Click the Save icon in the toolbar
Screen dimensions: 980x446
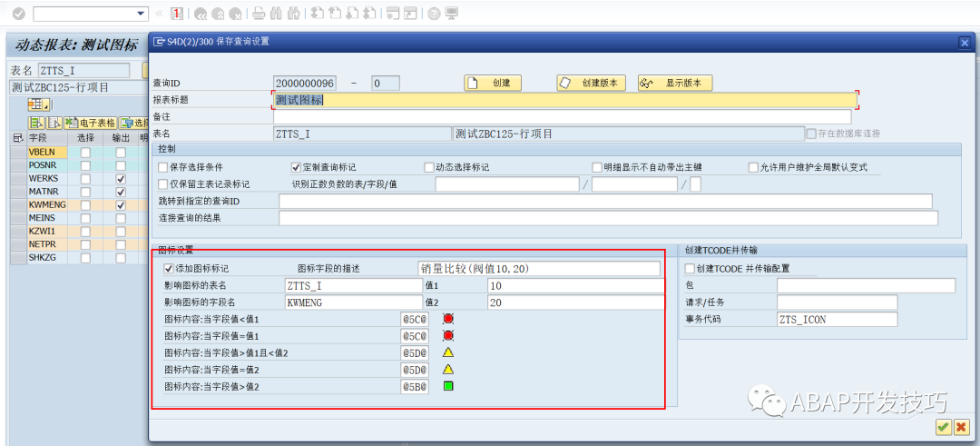pos(178,13)
